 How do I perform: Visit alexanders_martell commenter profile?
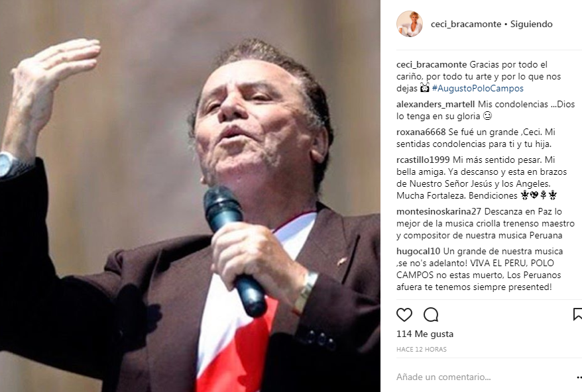click(x=436, y=104)
